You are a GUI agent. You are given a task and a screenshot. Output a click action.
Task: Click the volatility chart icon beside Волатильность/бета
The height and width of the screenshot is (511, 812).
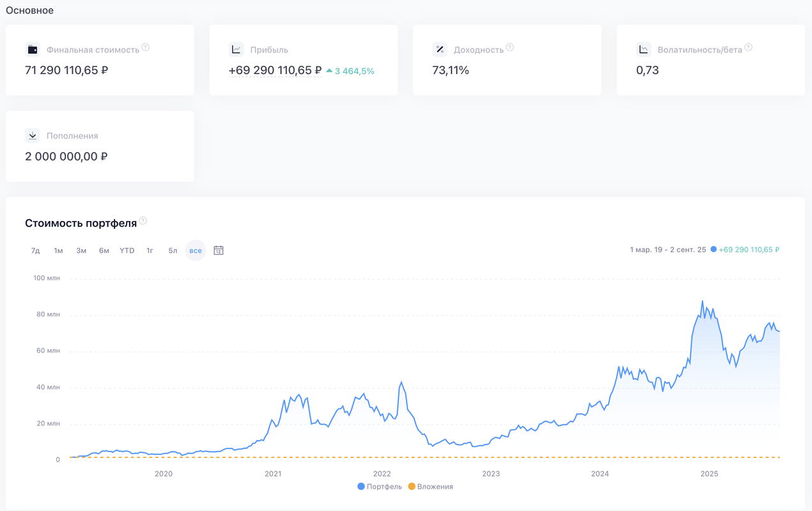click(643, 49)
